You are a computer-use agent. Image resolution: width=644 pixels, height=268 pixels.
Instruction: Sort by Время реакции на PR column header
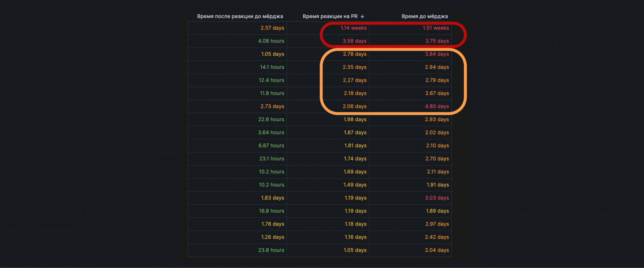click(330, 17)
